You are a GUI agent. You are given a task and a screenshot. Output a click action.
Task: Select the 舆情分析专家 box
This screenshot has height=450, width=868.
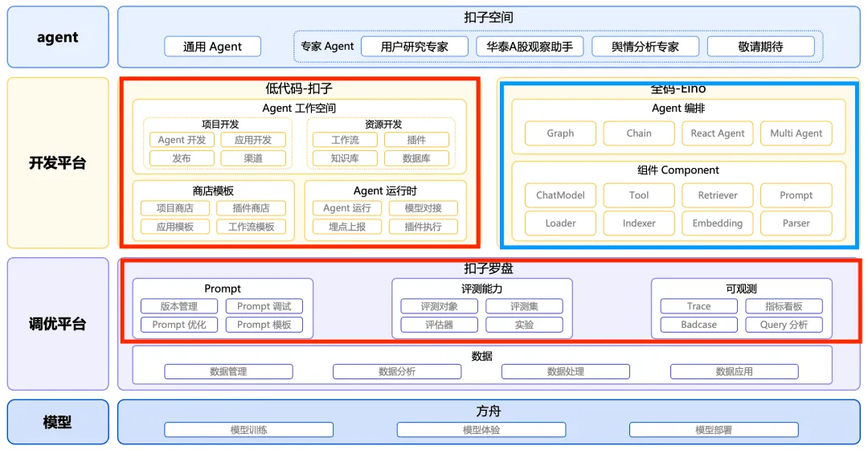[645, 47]
